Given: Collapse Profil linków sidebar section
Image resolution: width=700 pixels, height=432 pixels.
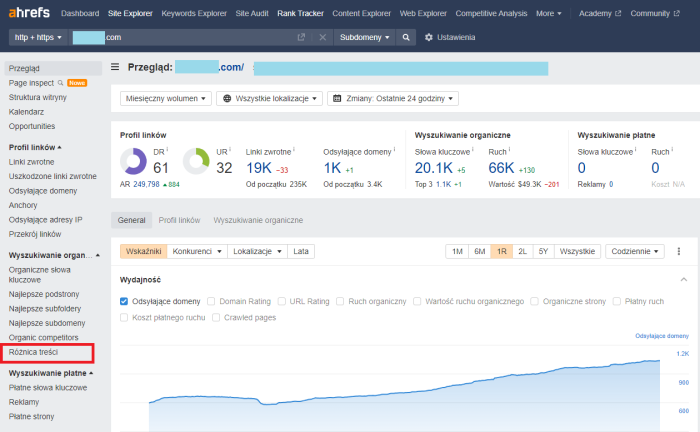Looking at the screenshot, I should coord(35,147).
